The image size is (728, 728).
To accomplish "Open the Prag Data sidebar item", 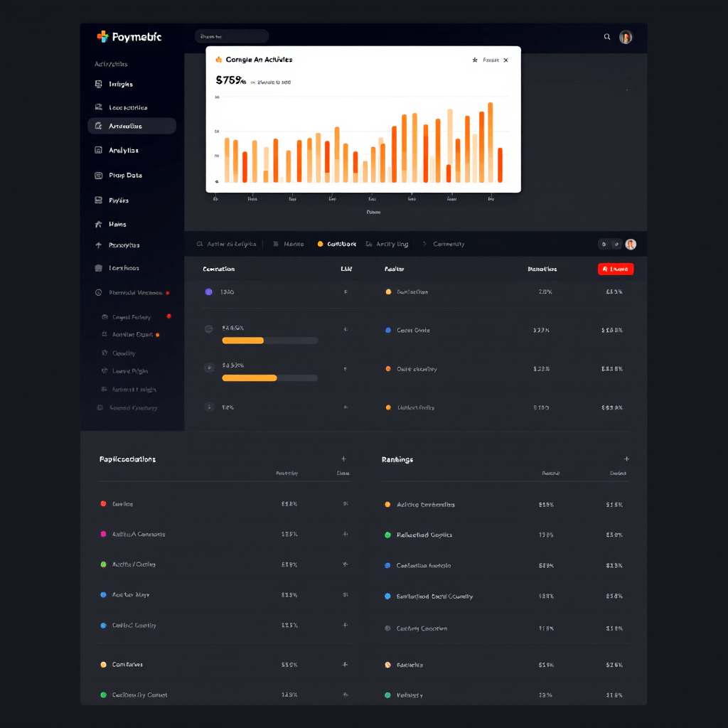I will pyautogui.click(x=125, y=176).
